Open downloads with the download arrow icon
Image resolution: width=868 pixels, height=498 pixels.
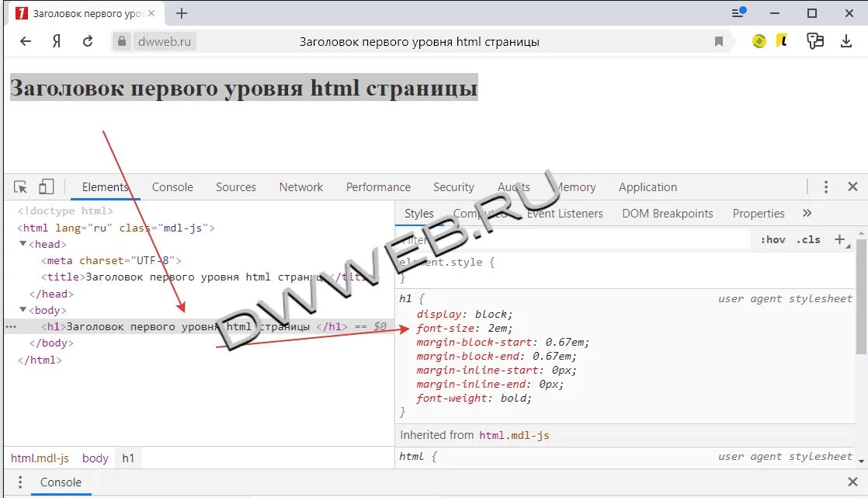pos(845,41)
